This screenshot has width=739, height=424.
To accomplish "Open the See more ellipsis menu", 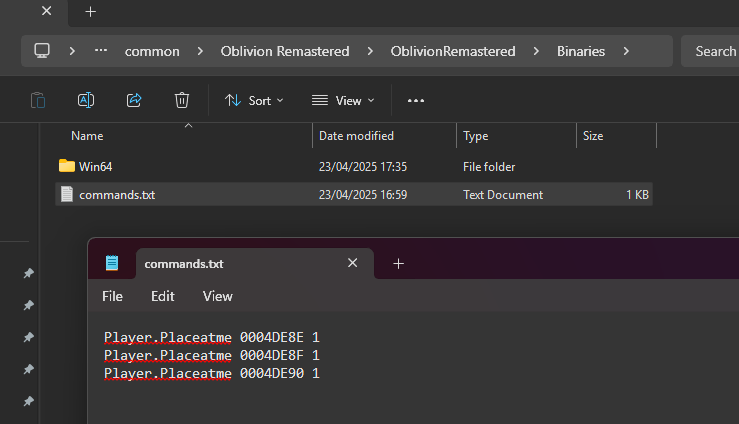I will (416, 100).
